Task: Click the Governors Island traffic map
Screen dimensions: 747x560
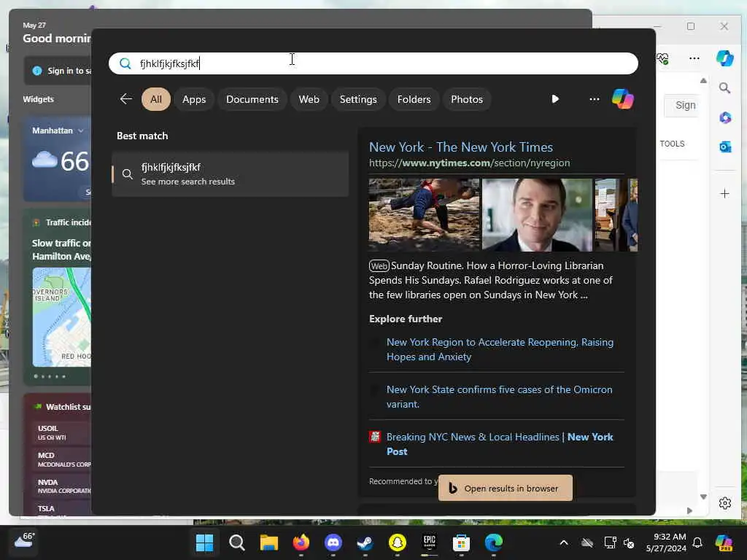Action: click(x=61, y=317)
